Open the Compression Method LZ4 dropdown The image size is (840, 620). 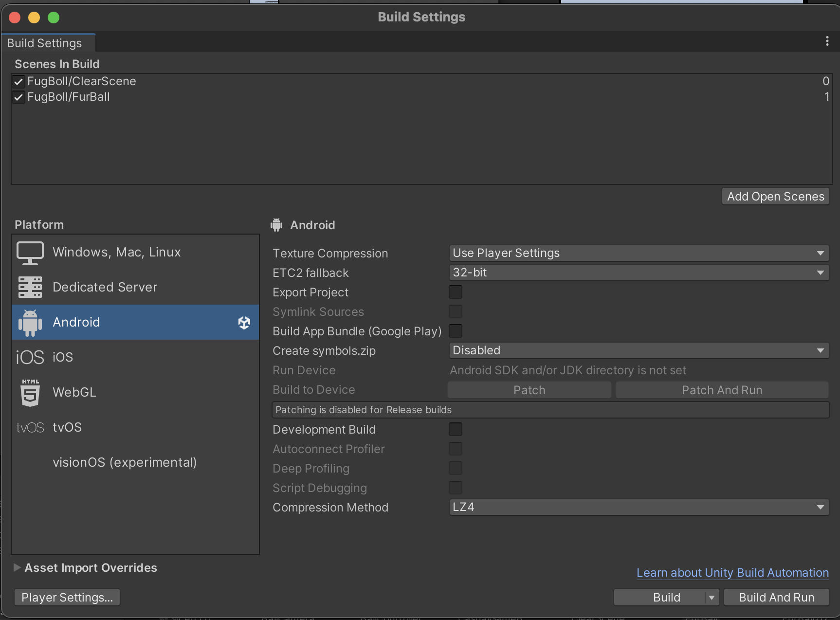point(639,507)
